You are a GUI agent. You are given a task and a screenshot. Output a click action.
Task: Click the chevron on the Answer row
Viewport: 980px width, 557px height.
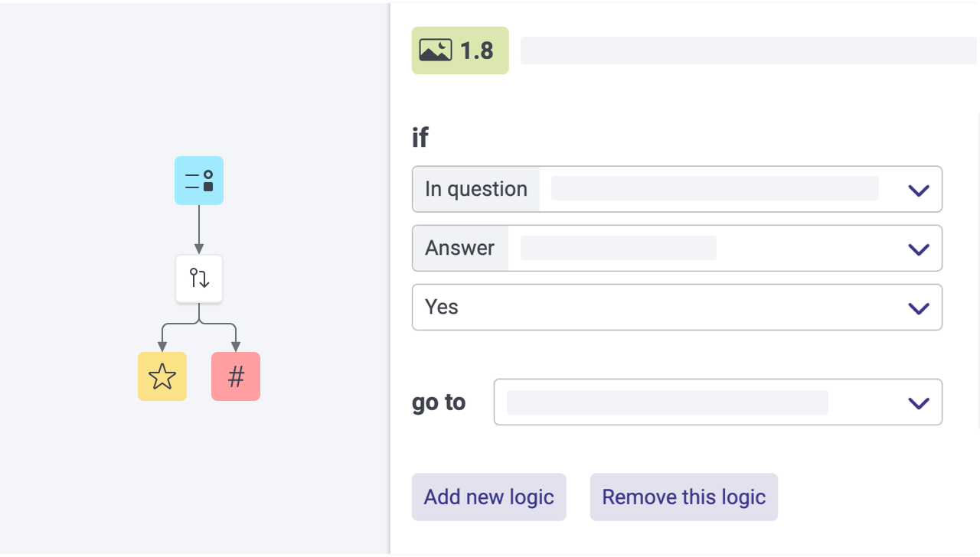[918, 248]
